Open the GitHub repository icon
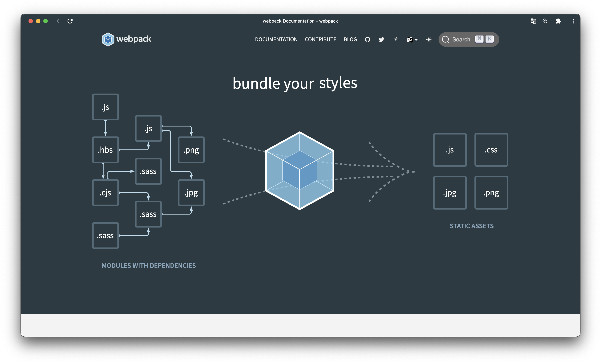 pos(367,40)
